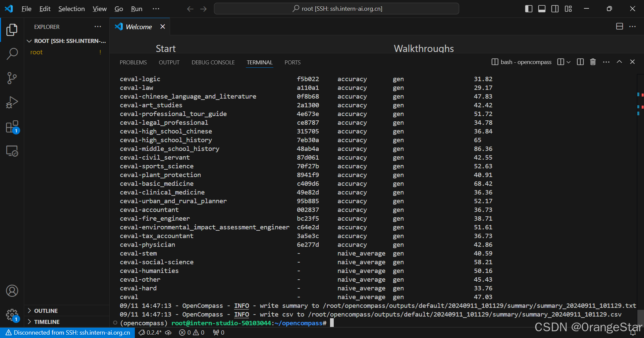This screenshot has height=338, width=644.
Task: Open the Extensions view icon
Action: pyautogui.click(x=12, y=127)
